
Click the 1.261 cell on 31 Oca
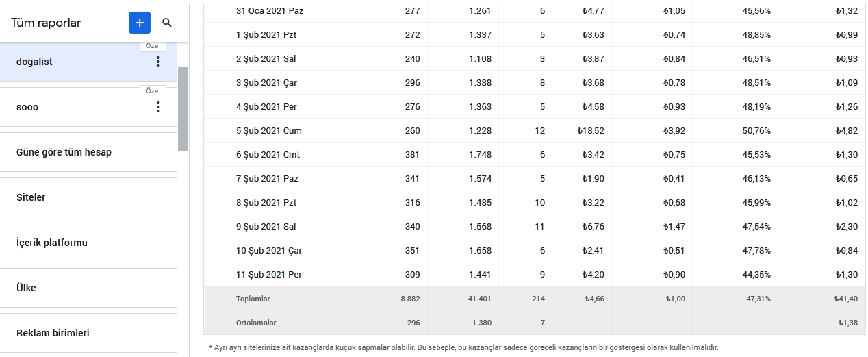point(480,11)
